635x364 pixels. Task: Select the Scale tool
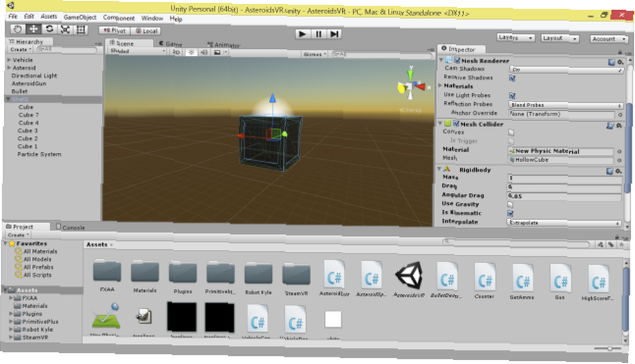pyautogui.click(x=65, y=30)
